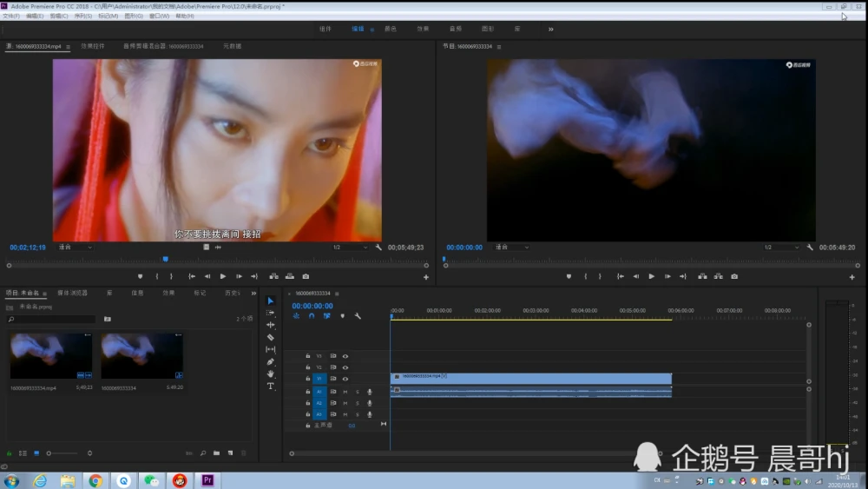Select the Type tool
Viewport: 868px width, 489px height.
pos(270,386)
